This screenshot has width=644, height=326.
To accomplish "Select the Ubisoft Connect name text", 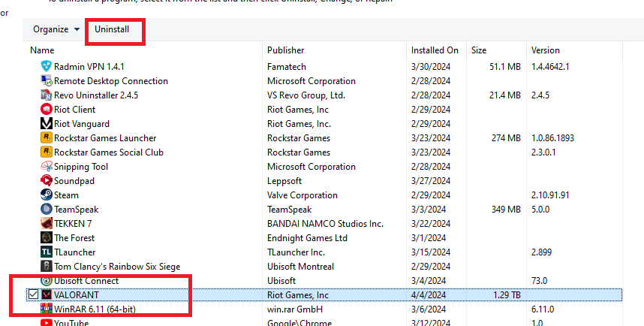I will [86, 281].
